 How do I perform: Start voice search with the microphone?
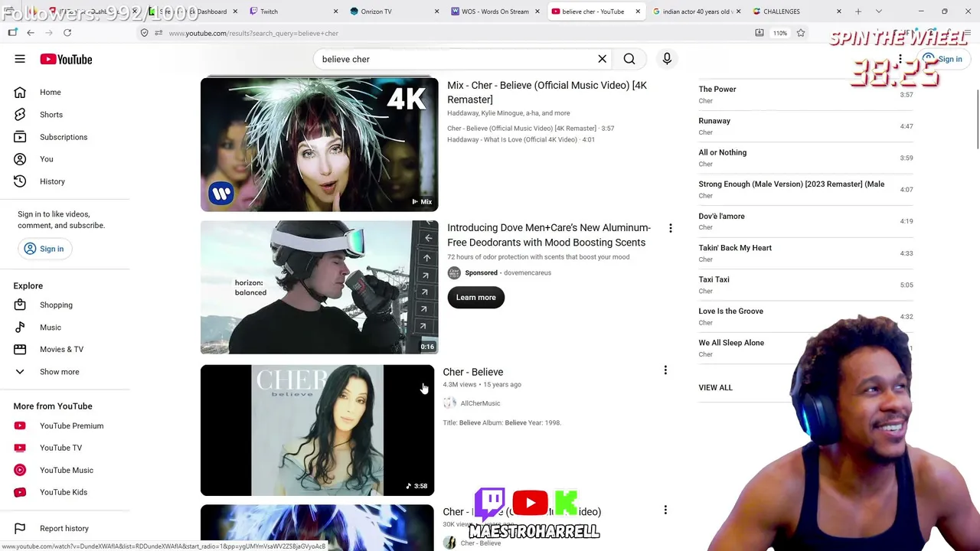667,59
